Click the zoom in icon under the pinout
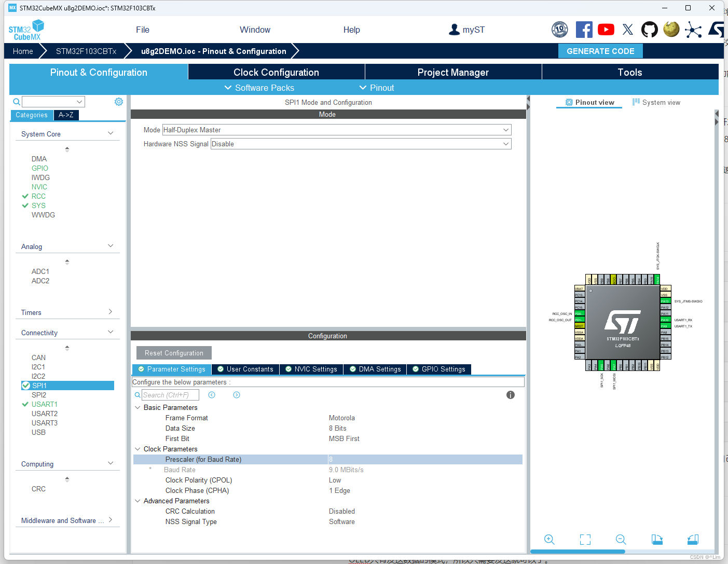The height and width of the screenshot is (564, 728). point(550,540)
